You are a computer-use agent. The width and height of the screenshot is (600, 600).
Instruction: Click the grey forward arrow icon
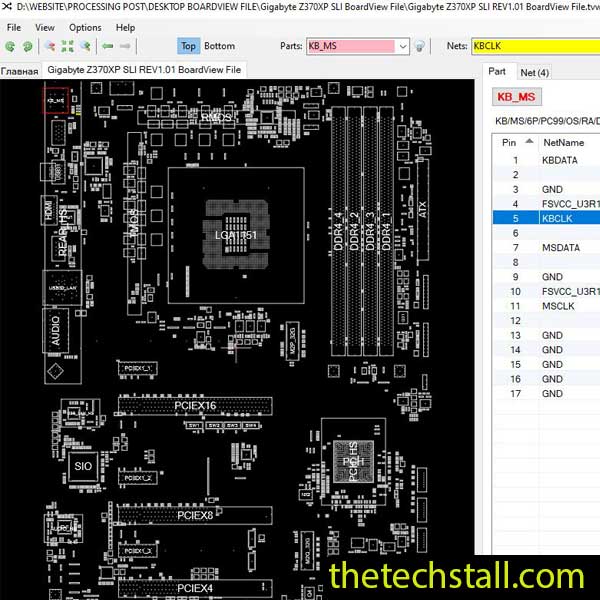tap(127, 46)
